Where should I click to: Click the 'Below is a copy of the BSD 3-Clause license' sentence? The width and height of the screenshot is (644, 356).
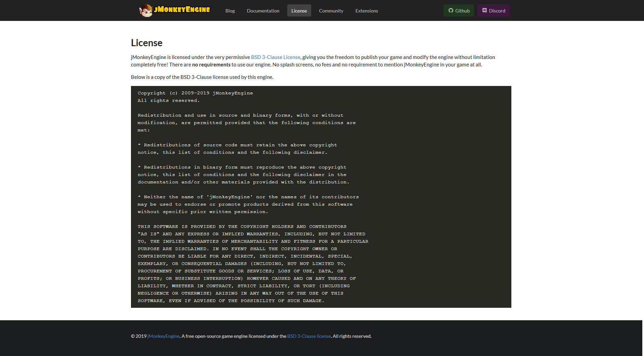coord(202,77)
